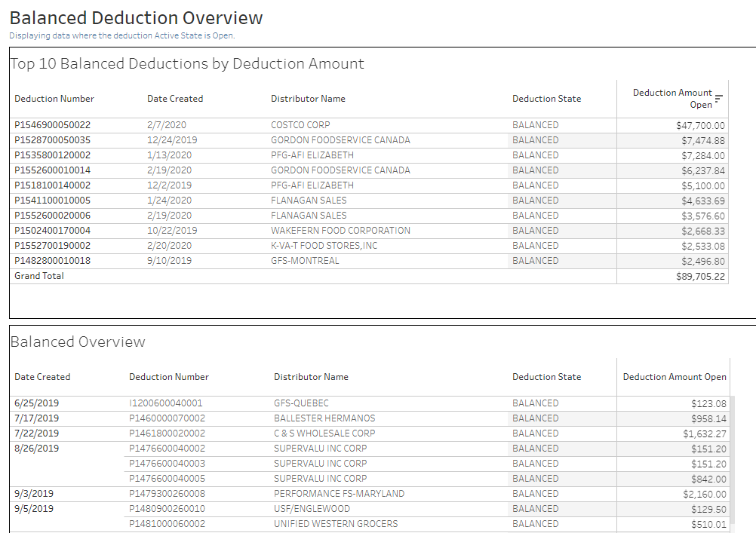Select deduction number P1546900050022

[52, 125]
